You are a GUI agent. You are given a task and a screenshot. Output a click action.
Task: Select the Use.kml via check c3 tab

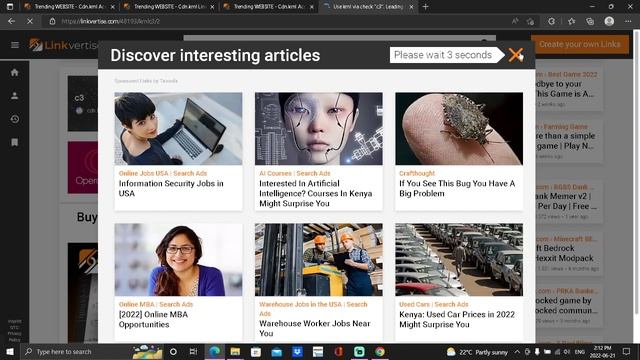coord(367,7)
